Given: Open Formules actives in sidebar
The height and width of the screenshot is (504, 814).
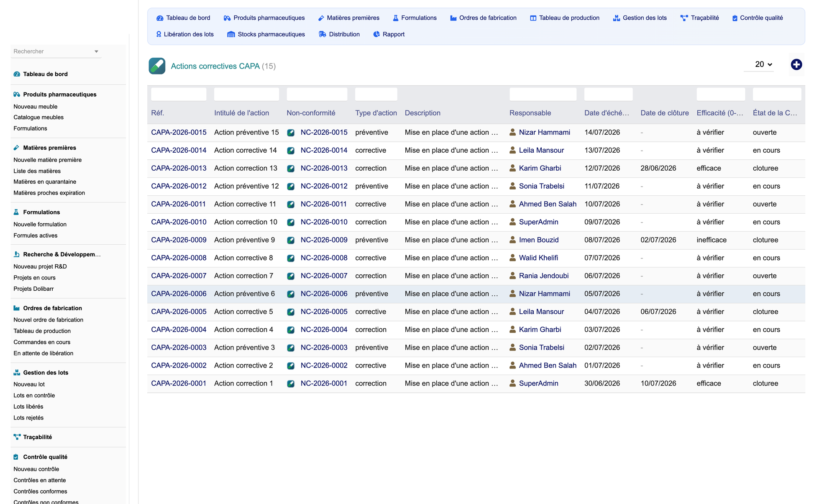Looking at the screenshot, I should (35, 235).
